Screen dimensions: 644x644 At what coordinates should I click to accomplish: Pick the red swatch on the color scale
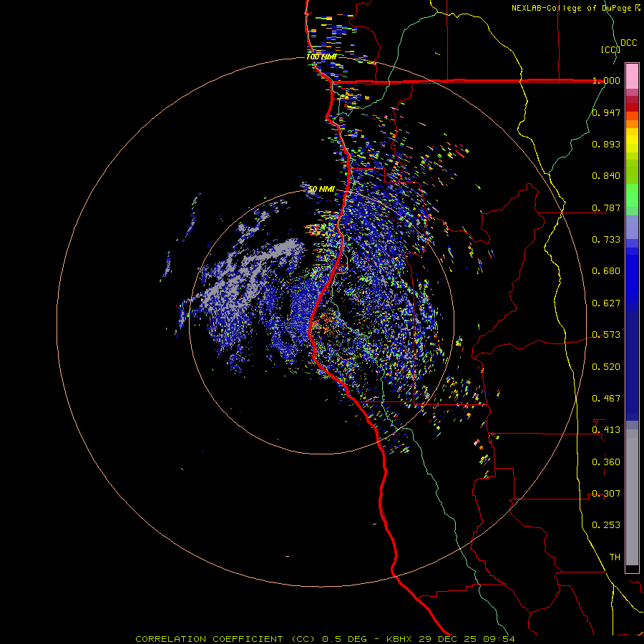coord(632,107)
